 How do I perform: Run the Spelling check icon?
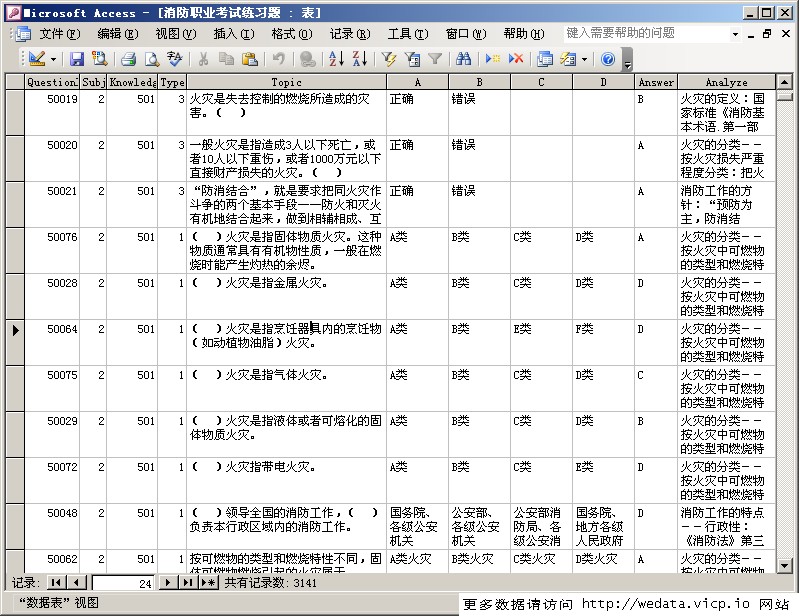pyautogui.click(x=174, y=59)
